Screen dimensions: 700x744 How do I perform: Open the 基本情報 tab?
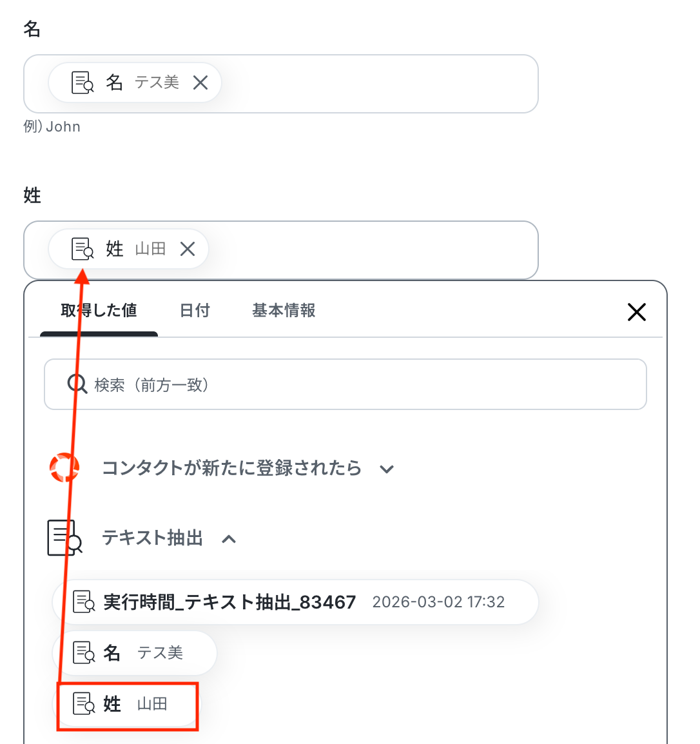tap(284, 311)
